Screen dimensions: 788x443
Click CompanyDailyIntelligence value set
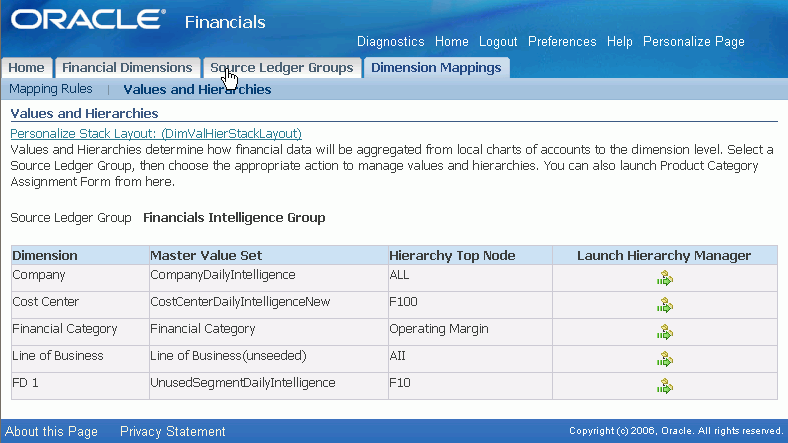coord(223,275)
